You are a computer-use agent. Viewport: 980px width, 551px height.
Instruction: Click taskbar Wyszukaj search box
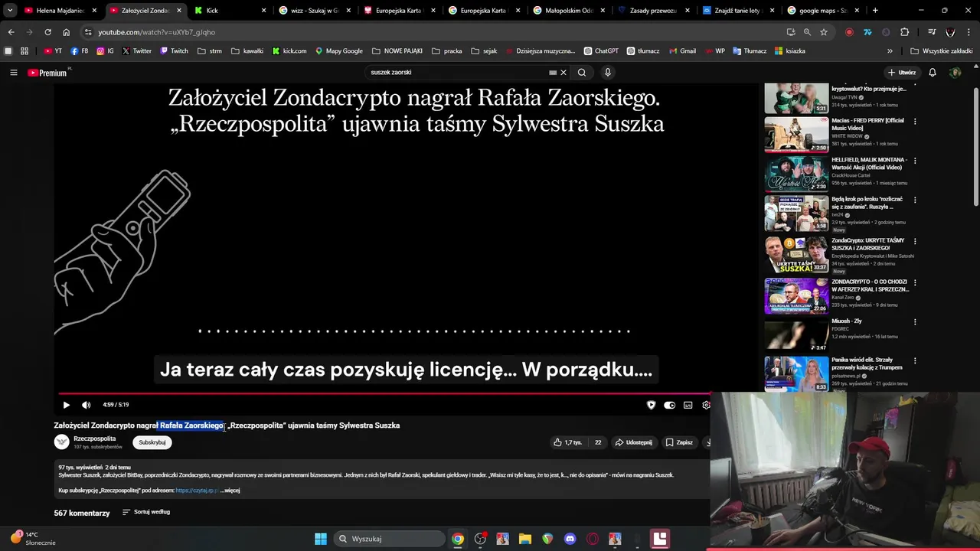pos(390,539)
